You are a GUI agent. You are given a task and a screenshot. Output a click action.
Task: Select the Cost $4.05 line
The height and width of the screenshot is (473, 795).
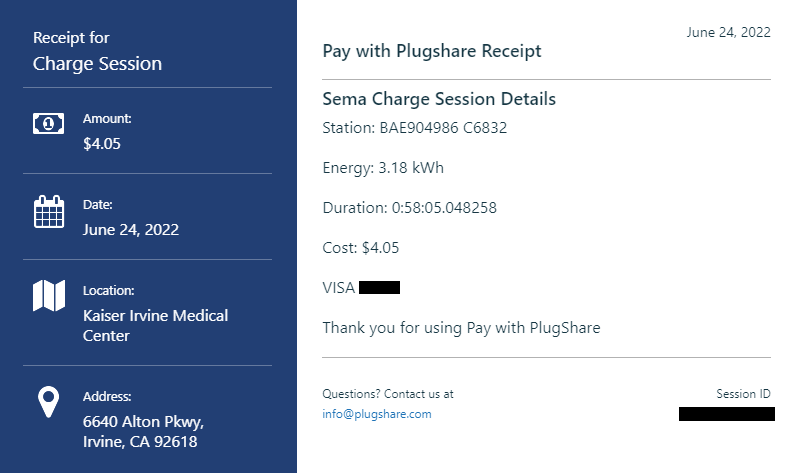360,248
